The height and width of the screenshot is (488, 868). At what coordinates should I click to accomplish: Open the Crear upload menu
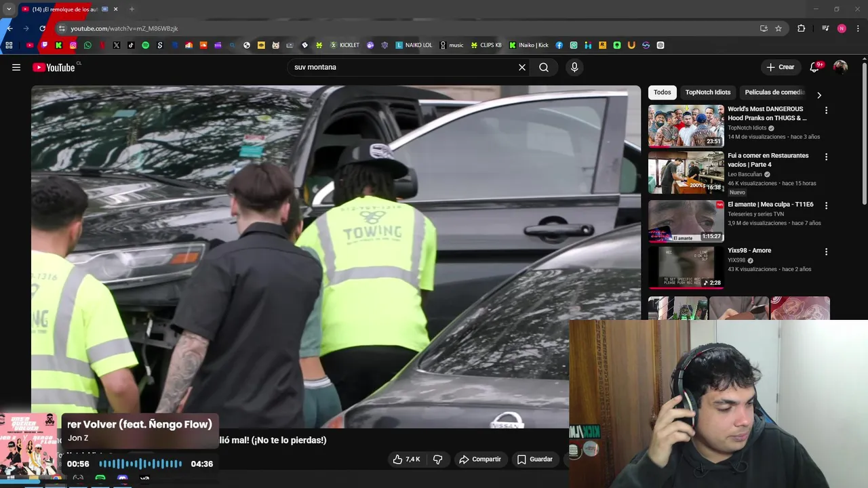click(x=781, y=67)
